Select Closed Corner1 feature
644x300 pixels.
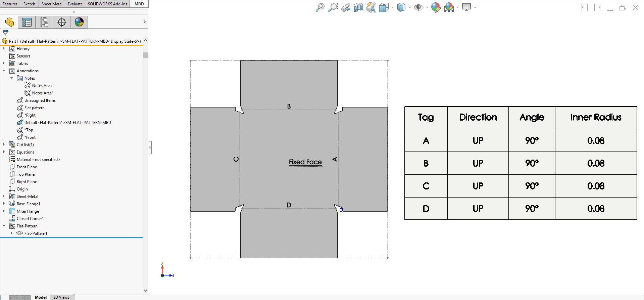coord(30,219)
